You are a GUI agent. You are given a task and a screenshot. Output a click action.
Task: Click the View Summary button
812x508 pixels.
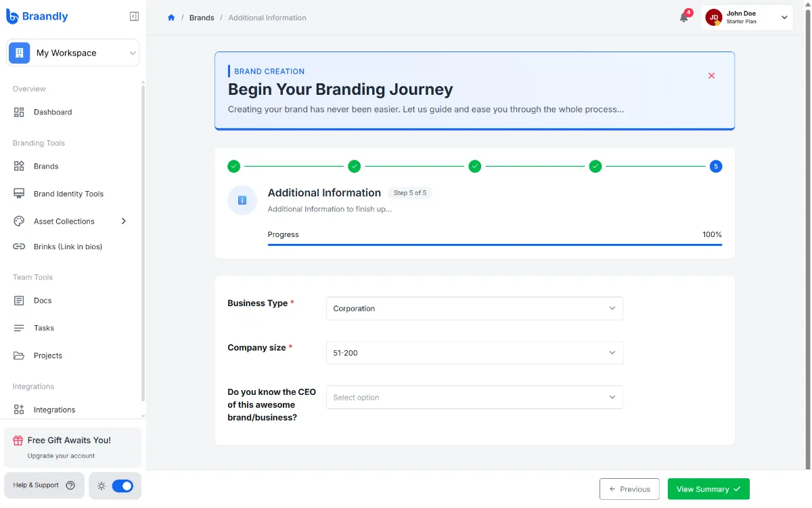[x=708, y=489]
